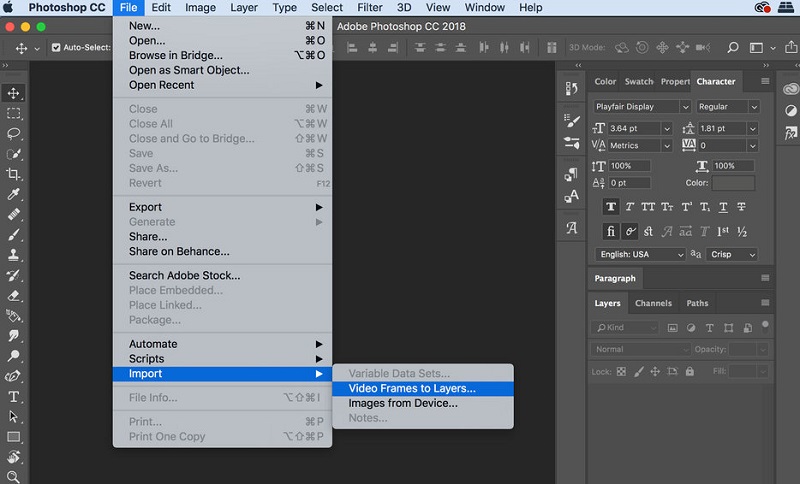Click Browse in Bridge menu item
Viewport: 800px width, 484px height.
pos(222,55)
